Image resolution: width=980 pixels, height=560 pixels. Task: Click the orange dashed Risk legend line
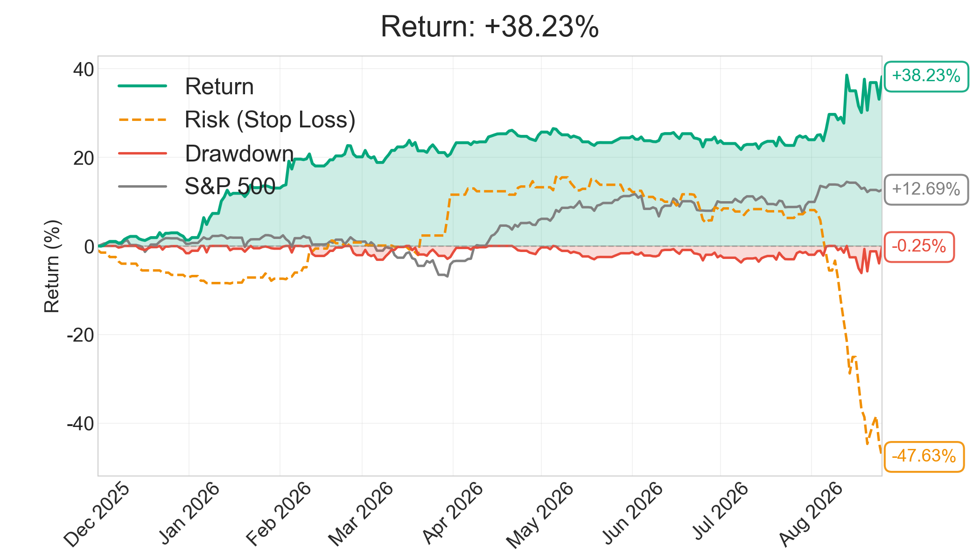[142, 119]
